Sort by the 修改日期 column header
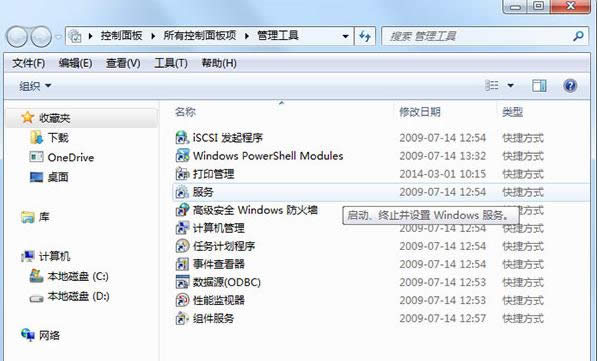This screenshot has width=598, height=361. click(420, 112)
